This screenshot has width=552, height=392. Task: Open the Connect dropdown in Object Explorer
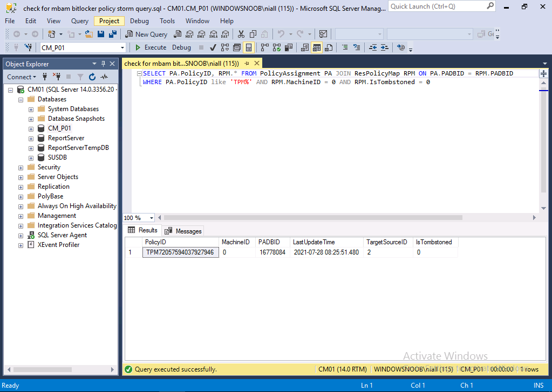pyautogui.click(x=22, y=77)
